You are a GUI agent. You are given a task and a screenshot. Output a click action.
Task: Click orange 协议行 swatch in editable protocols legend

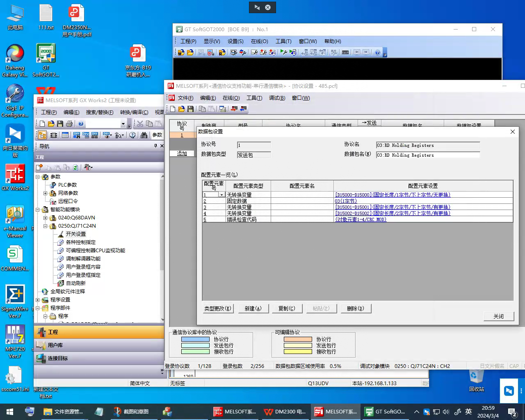pos(298,339)
